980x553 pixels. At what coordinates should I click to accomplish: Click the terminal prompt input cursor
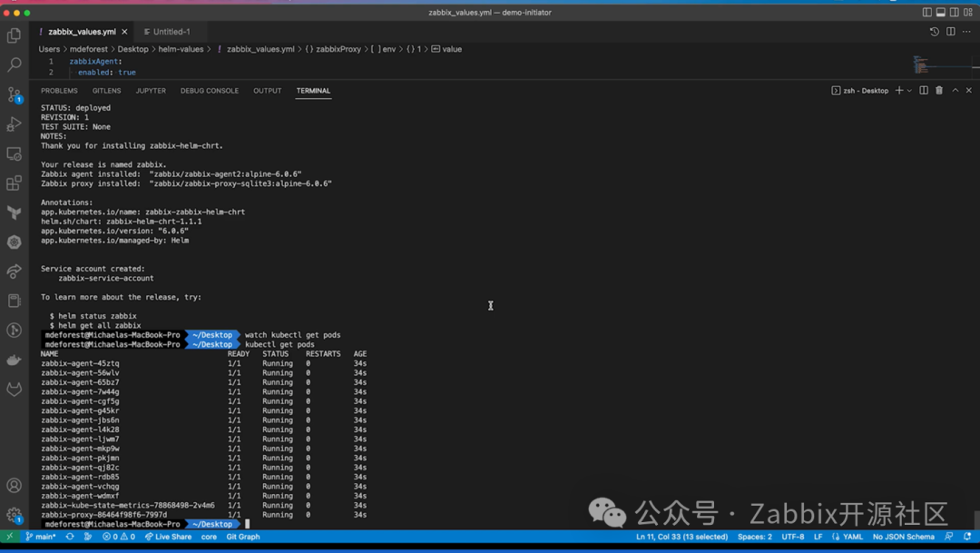pos(248,524)
